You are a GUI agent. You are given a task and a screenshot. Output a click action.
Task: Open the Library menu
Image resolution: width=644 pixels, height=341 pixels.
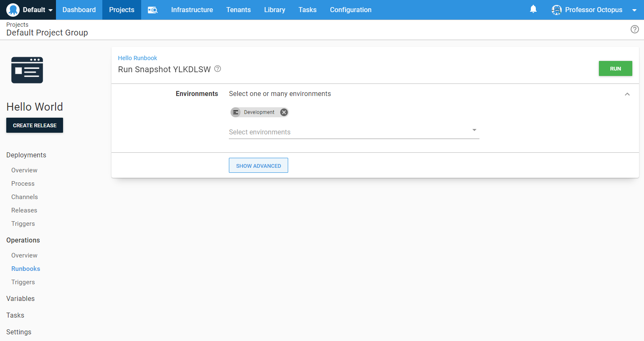coord(274,10)
